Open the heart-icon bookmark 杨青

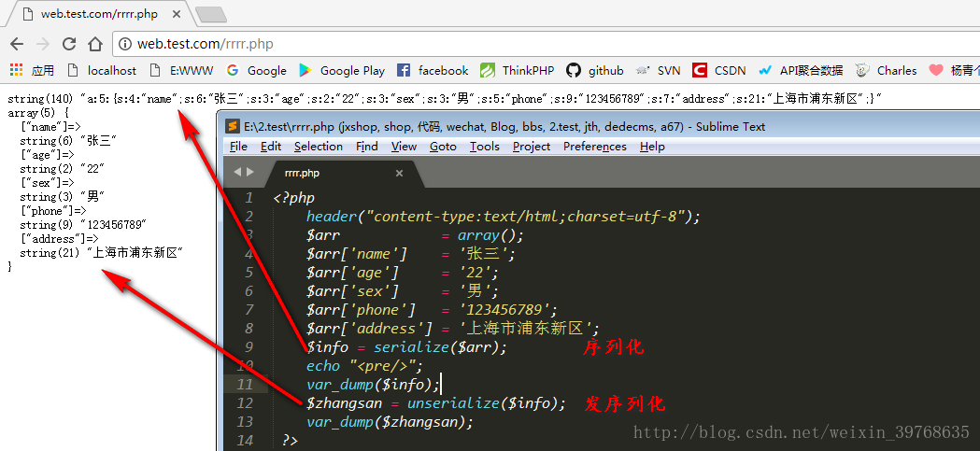954,71
